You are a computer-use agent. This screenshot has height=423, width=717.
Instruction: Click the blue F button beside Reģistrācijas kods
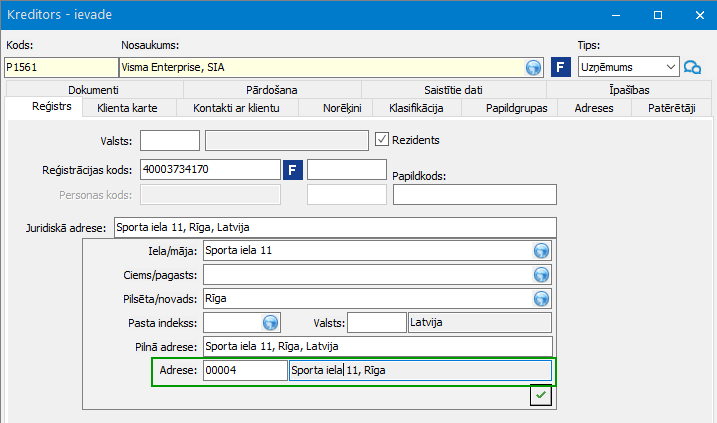tap(293, 169)
